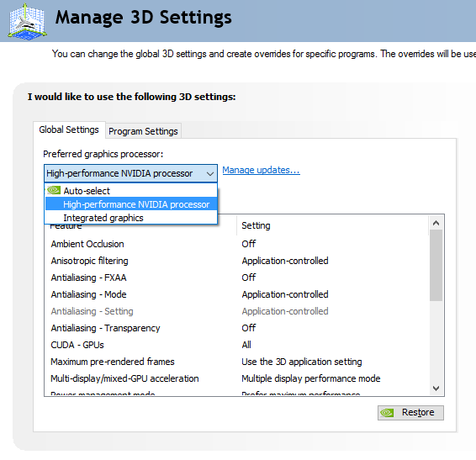
Task: Click Application-controlled value for Anisotropic filtering
Action: [x=285, y=261]
